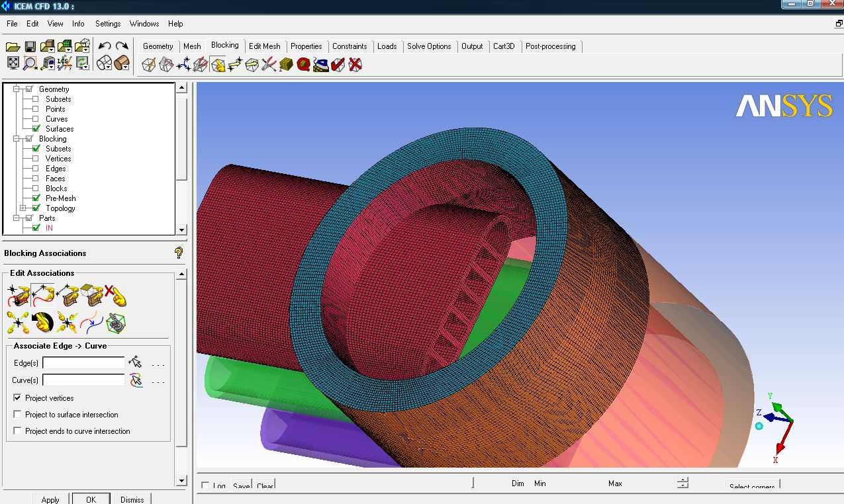Click the Fit Window icon

point(13,63)
